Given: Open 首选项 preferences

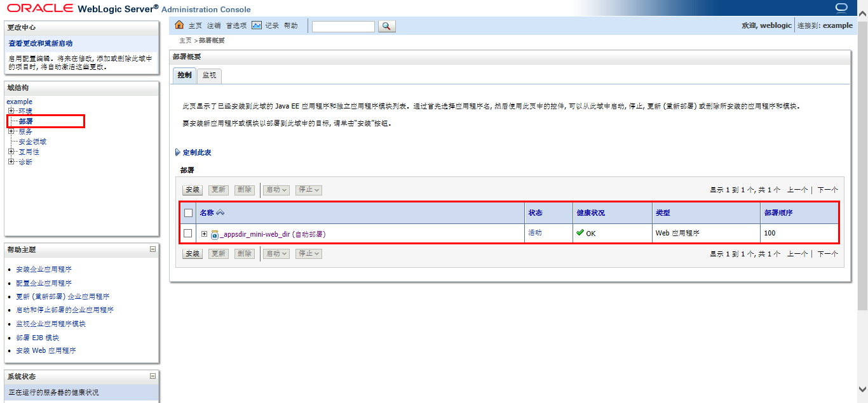Looking at the screenshot, I should coord(236,26).
